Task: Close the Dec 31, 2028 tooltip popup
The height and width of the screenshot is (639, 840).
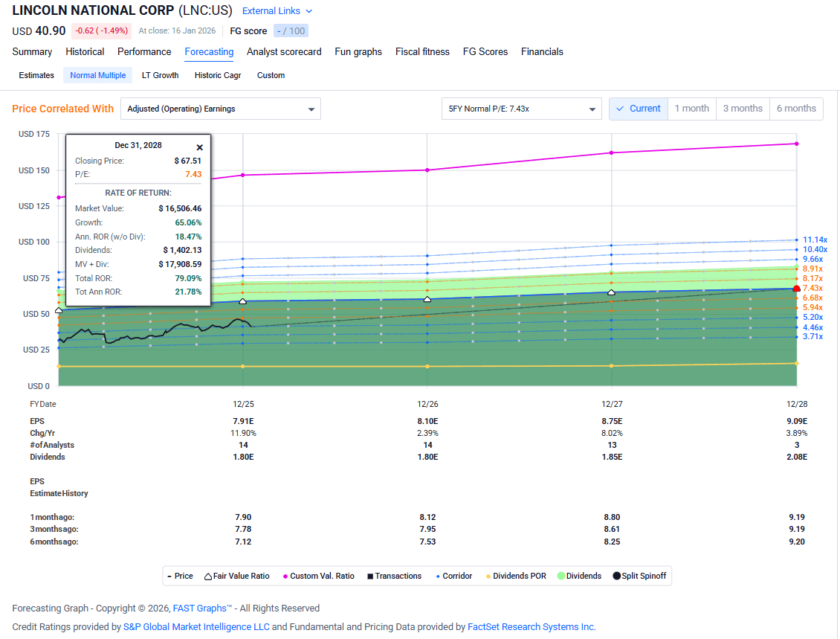Action: (x=199, y=147)
